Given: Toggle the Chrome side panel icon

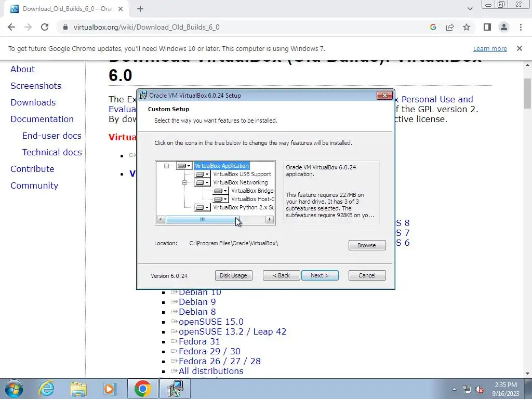Looking at the screenshot, I should (x=487, y=27).
